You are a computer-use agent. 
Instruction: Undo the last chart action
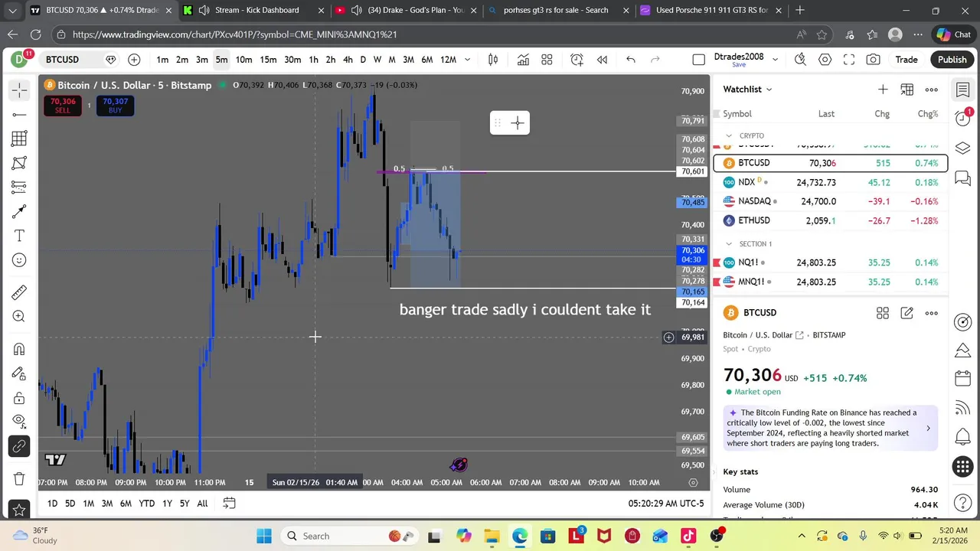tap(631, 60)
